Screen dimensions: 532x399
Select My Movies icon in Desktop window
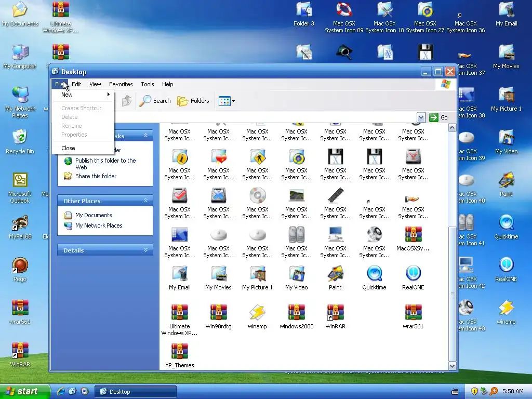coord(218,278)
